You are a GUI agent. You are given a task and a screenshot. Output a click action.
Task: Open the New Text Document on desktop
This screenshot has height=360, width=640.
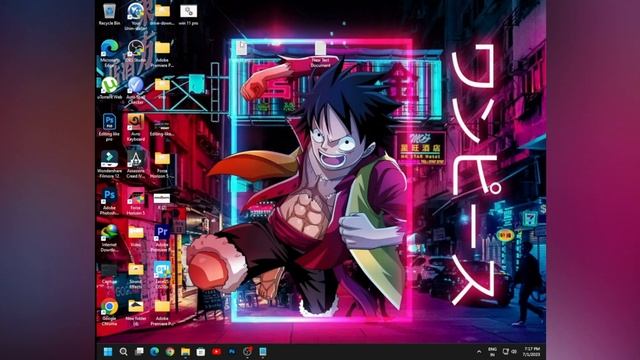pos(320,54)
